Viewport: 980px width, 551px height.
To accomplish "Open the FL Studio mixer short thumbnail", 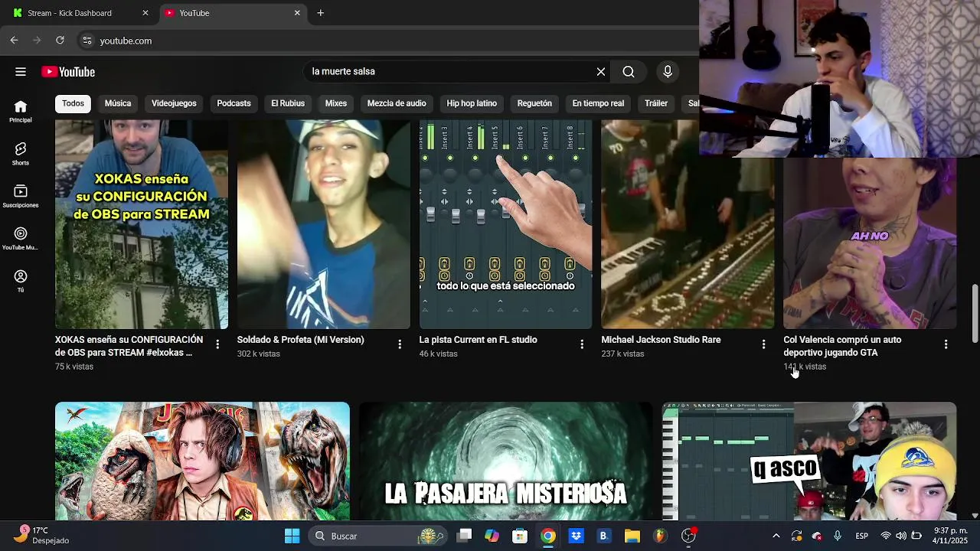I will pyautogui.click(x=505, y=224).
